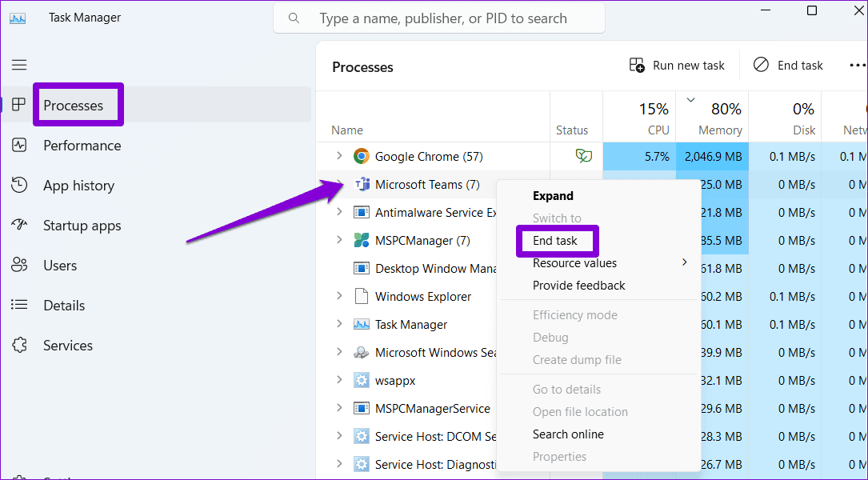Open the Details page
The width and height of the screenshot is (868, 480).
[64, 306]
